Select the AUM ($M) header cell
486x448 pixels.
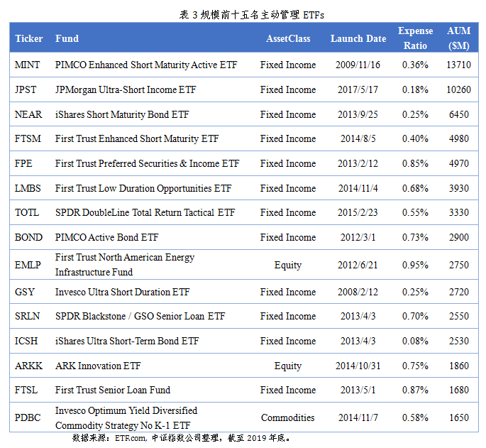[x=459, y=38]
